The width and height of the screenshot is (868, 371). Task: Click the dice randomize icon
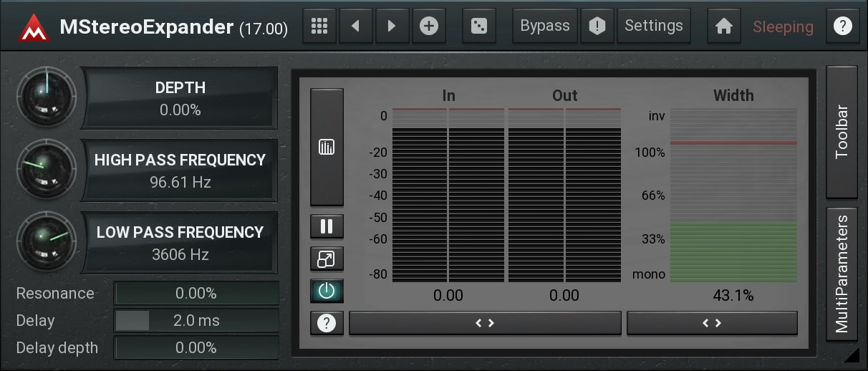click(479, 26)
